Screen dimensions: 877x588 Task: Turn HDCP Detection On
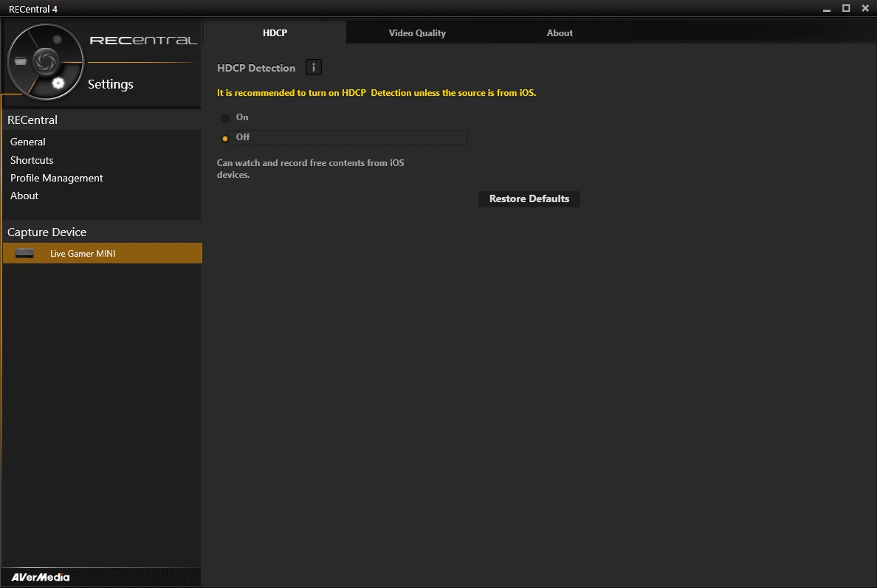[225, 118]
